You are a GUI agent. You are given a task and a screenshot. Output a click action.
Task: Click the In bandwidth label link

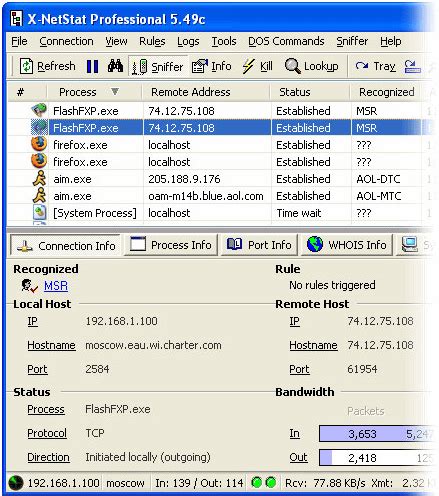294,433
